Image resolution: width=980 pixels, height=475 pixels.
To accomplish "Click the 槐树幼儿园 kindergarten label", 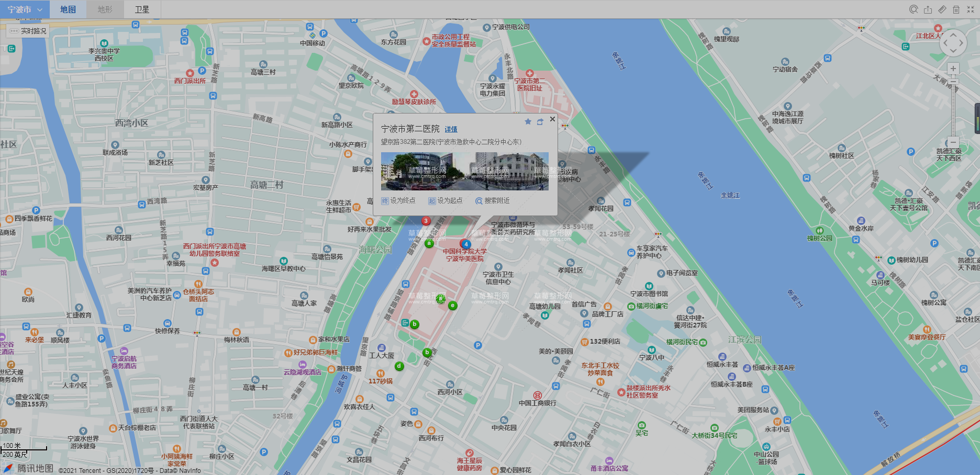I will 912,260.
